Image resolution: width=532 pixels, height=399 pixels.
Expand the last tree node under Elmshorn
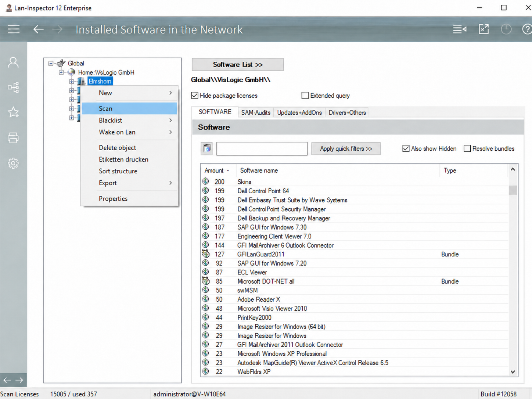pos(72,118)
